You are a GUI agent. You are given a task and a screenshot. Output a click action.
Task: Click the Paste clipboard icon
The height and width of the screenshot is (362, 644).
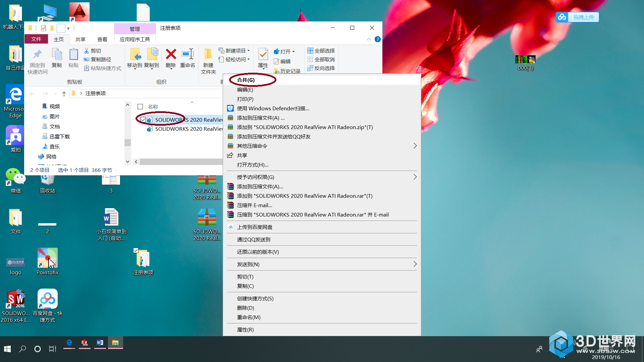[x=73, y=54]
